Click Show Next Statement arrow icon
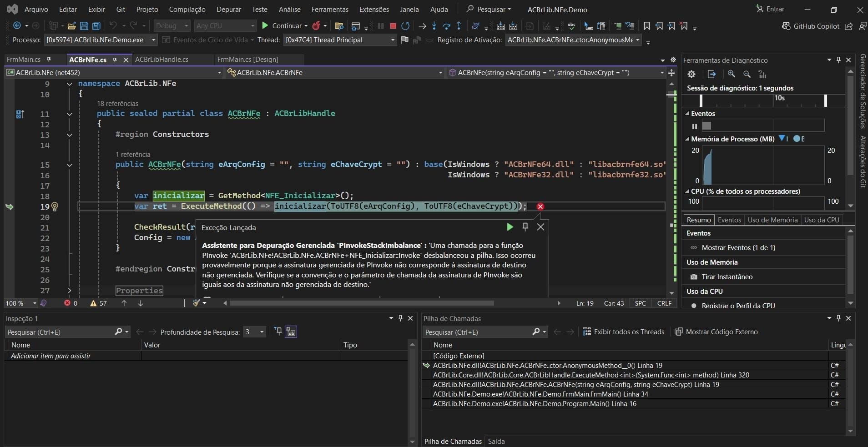This screenshot has width=868, height=447. (x=422, y=26)
